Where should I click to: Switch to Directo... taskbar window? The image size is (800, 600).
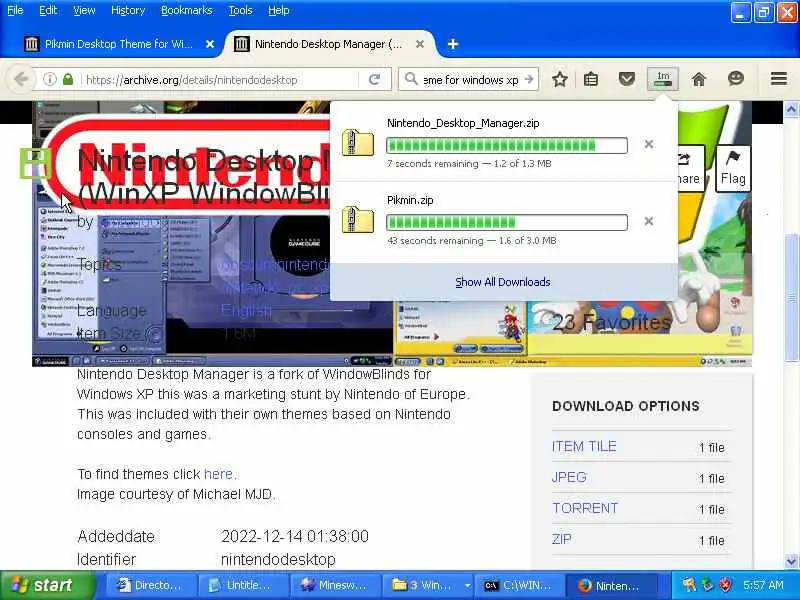[x=151, y=585]
